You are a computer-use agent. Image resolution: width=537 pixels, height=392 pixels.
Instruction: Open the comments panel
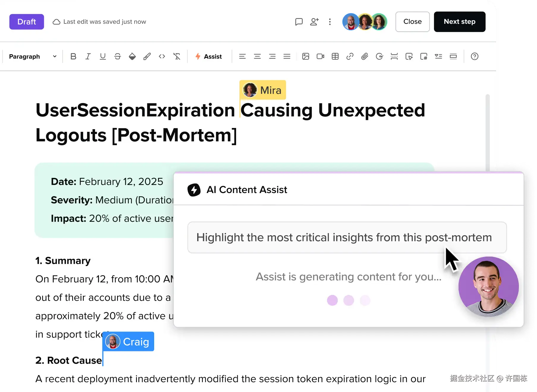(299, 22)
